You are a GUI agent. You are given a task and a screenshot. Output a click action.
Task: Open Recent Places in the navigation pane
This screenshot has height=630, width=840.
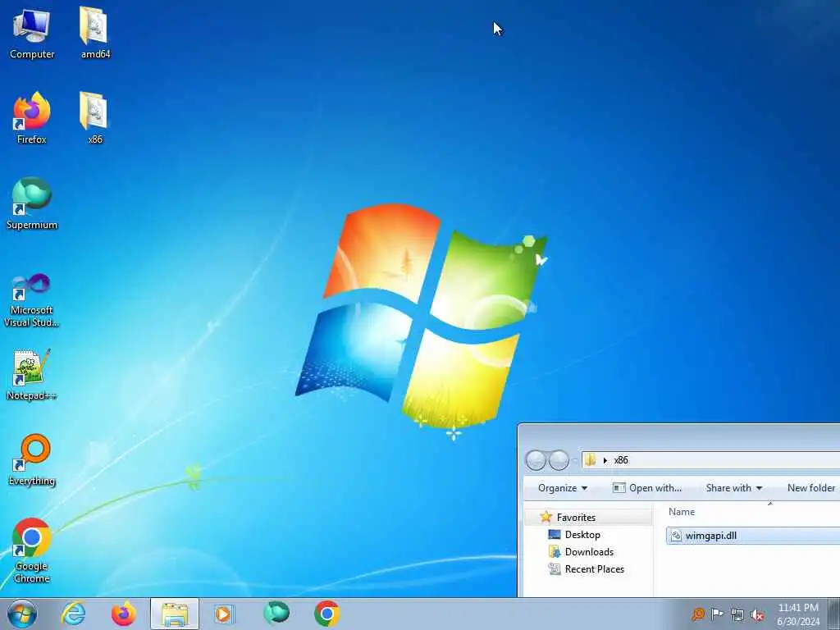tap(594, 569)
